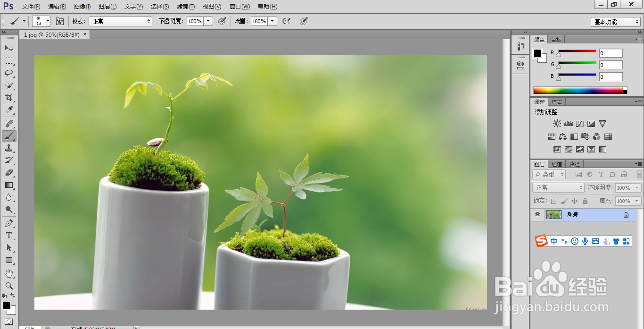Toggle pressure for size button
This screenshot has width=644, height=329.
click(x=304, y=21)
